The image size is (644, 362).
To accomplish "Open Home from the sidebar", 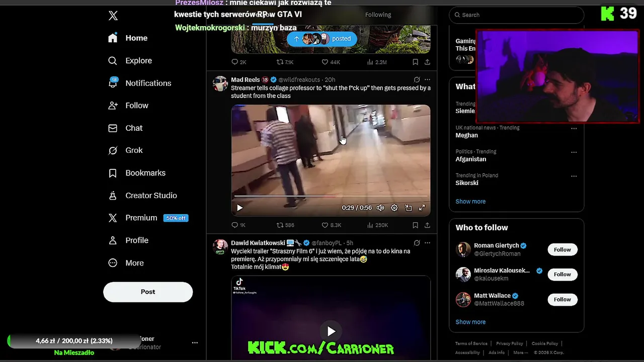I will point(128,38).
